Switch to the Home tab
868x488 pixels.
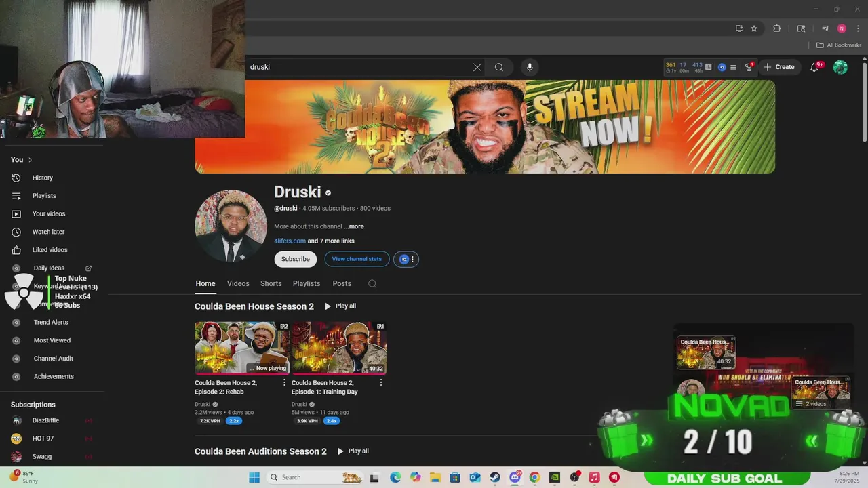(205, 283)
